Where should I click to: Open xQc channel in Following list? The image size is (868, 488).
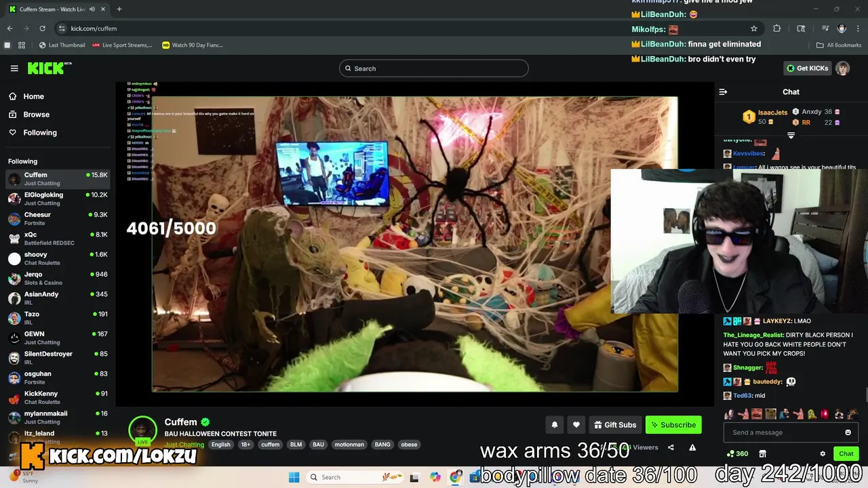coord(58,239)
